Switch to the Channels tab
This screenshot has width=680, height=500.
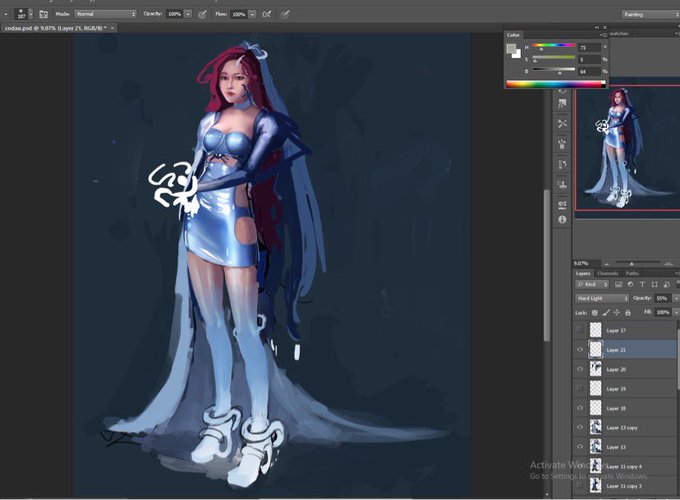tap(607, 274)
